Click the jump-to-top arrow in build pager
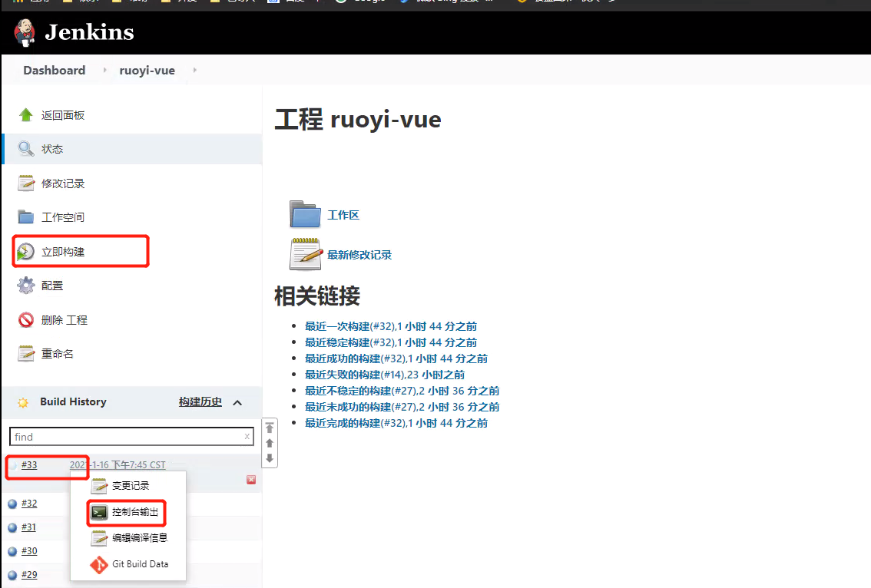871x588 pixels. [270, 428]
